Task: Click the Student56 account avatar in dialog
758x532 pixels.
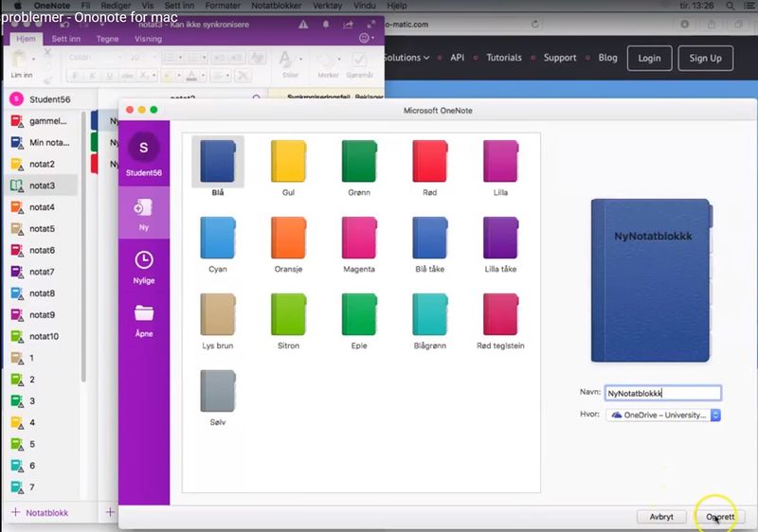Action: click(x=144, y=148)
